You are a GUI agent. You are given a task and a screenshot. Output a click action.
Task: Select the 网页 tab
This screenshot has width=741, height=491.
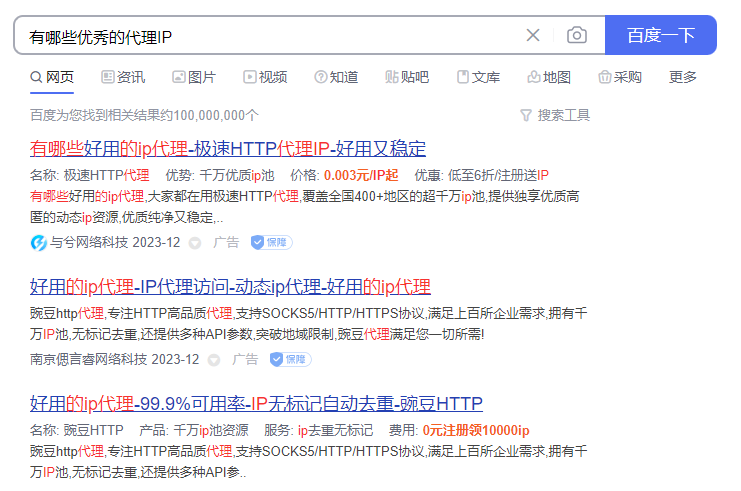coord(52,77)
